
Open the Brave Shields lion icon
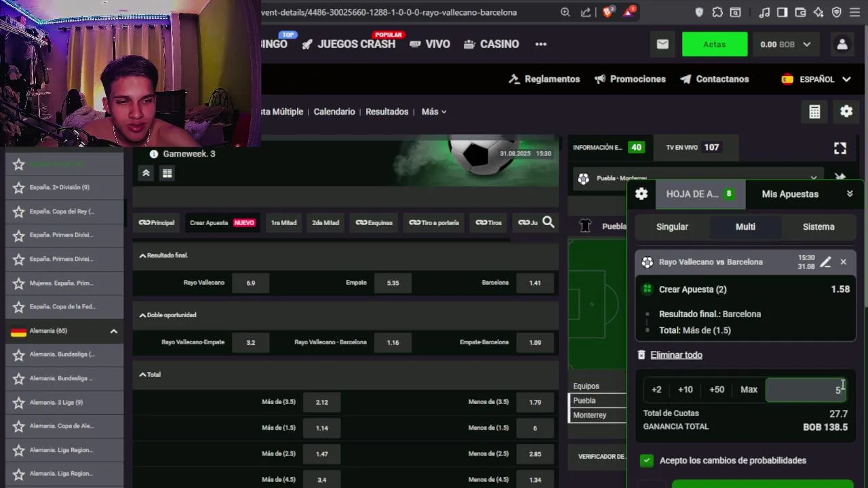(608, 12)
